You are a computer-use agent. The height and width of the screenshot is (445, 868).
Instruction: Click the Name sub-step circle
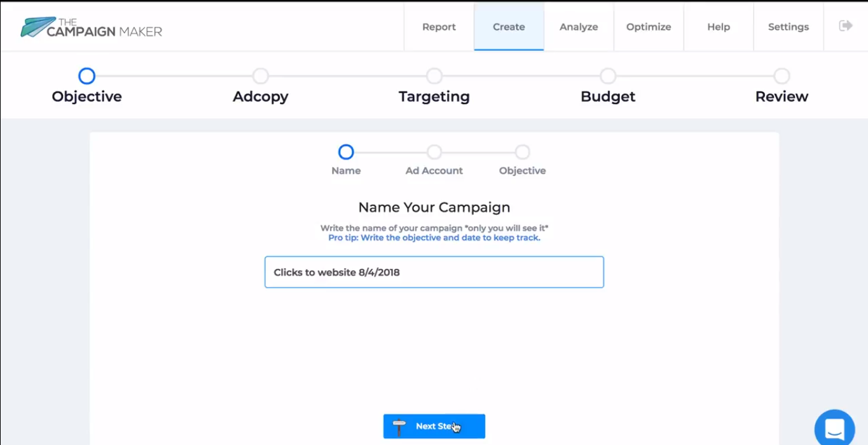point(345,152)
